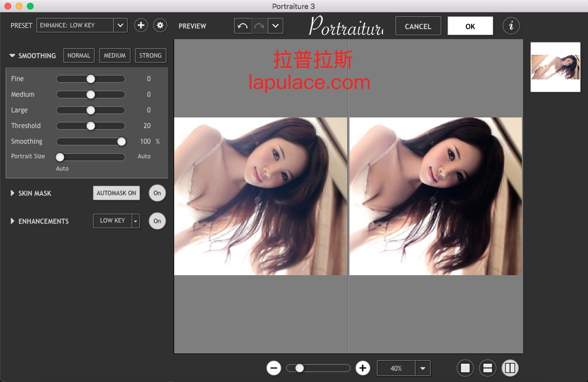Image resolution: width=588 pixels, height=382 pixels.
Task: Click the ENHANCEMENTS section title
Action: tap(44, 221)
